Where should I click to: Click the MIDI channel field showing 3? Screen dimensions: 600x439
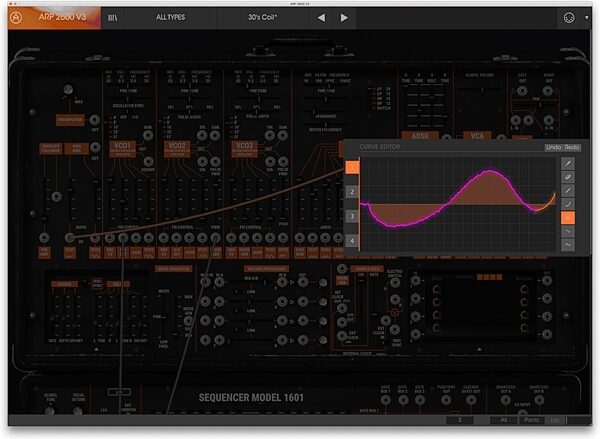[x=460, y=420]
